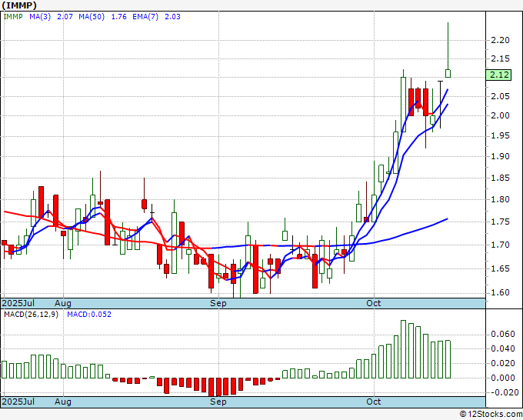The height and width of the screenshot is (420, 523).
Task: Select the EMA(7) legend label
Action: click(x=145, y=17)
